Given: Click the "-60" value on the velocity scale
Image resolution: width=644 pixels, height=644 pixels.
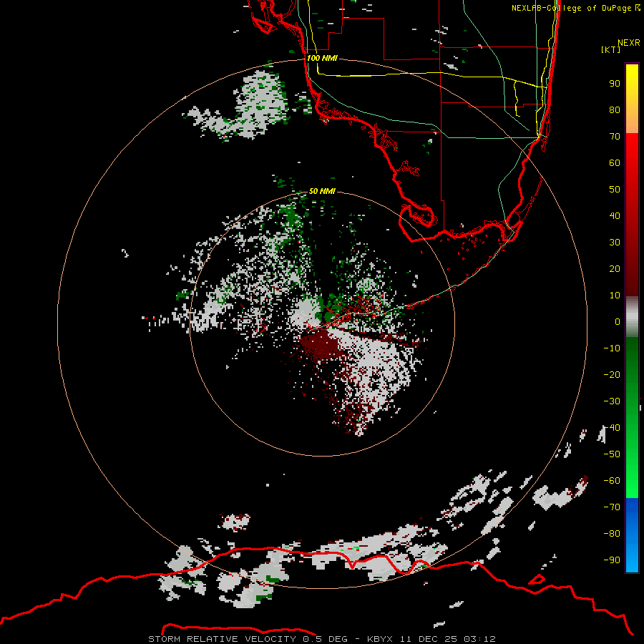Looking at the screenshot, I should coord(612,481).
